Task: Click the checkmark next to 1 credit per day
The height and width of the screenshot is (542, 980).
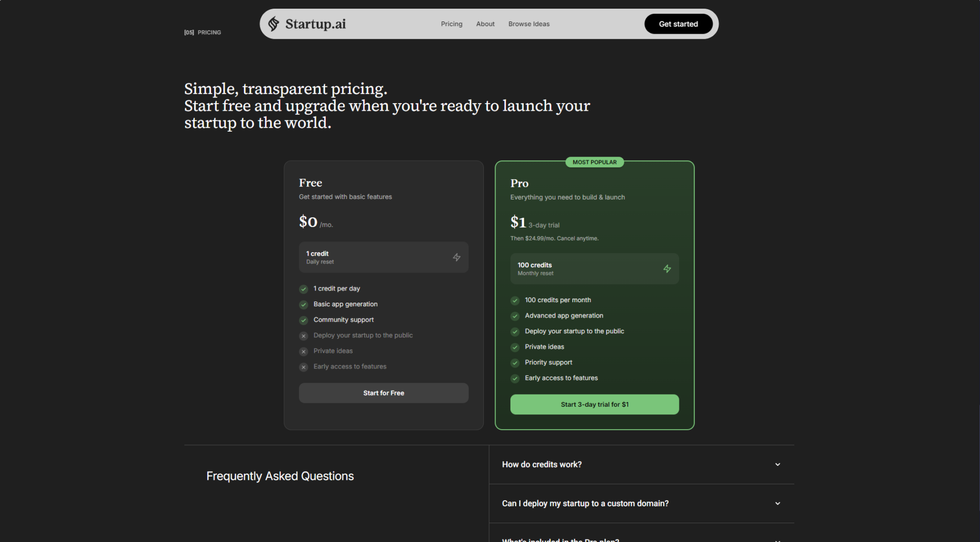Action: click(304, 289)
